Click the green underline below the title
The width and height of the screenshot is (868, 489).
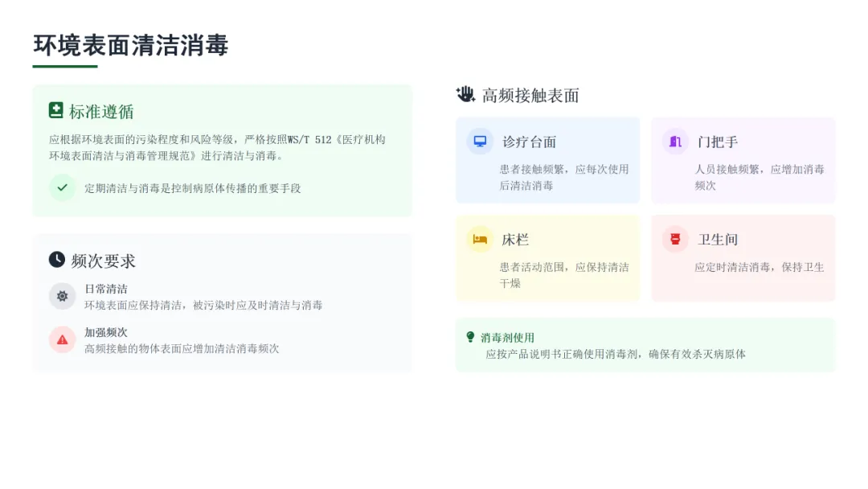click(x=65, y=67)
